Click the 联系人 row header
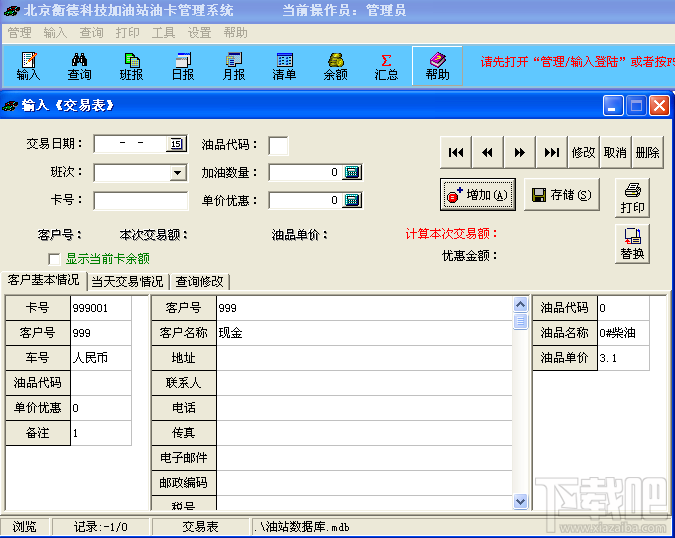The height and width of the screenshot is (538, 675). tap(184, 383)
